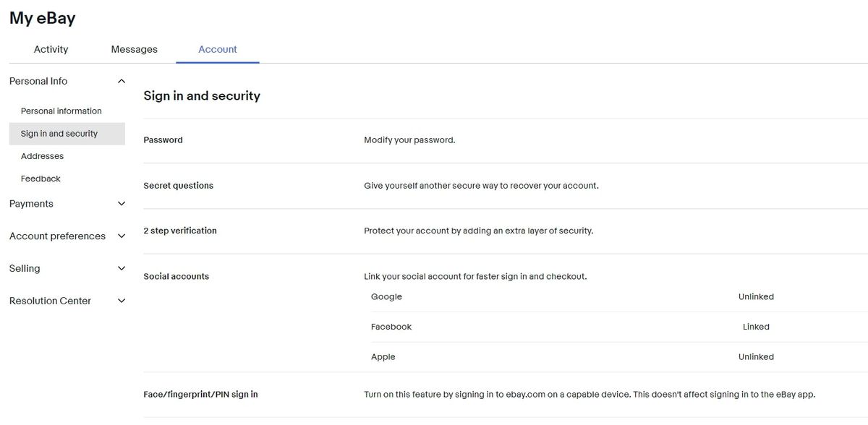The image size is (868, 425).
Task: Click Modify your password
Action: point(409,139)
